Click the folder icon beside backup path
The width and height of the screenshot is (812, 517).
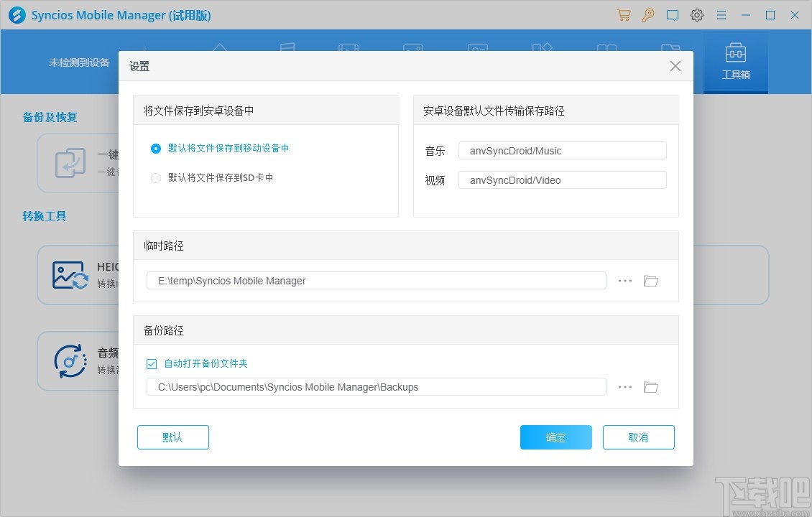[x=650, y=387]
